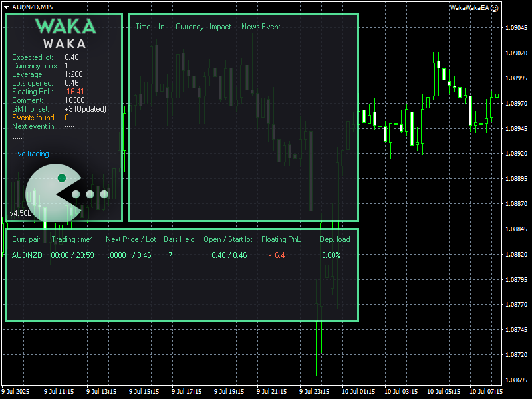Click the News Event column header
Image resolution: width=532 pixels, height=399 pixels.
click(261, 27)
